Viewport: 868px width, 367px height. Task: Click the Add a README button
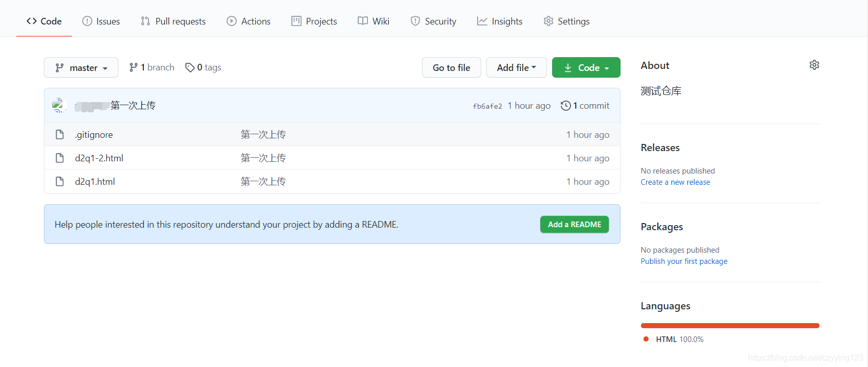point(575,225)
